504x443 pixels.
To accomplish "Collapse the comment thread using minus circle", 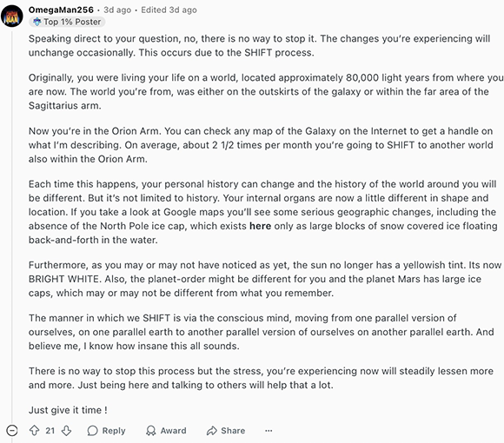I will [12, 431].
